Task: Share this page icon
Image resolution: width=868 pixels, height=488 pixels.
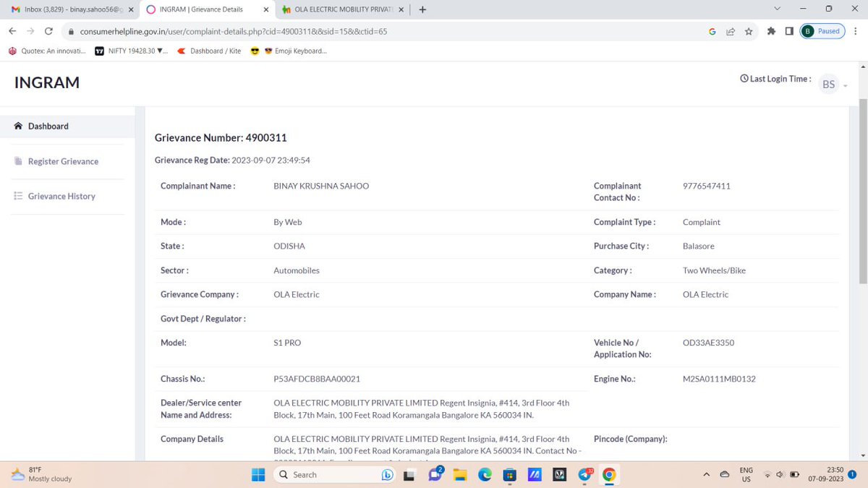Action: 731,31
